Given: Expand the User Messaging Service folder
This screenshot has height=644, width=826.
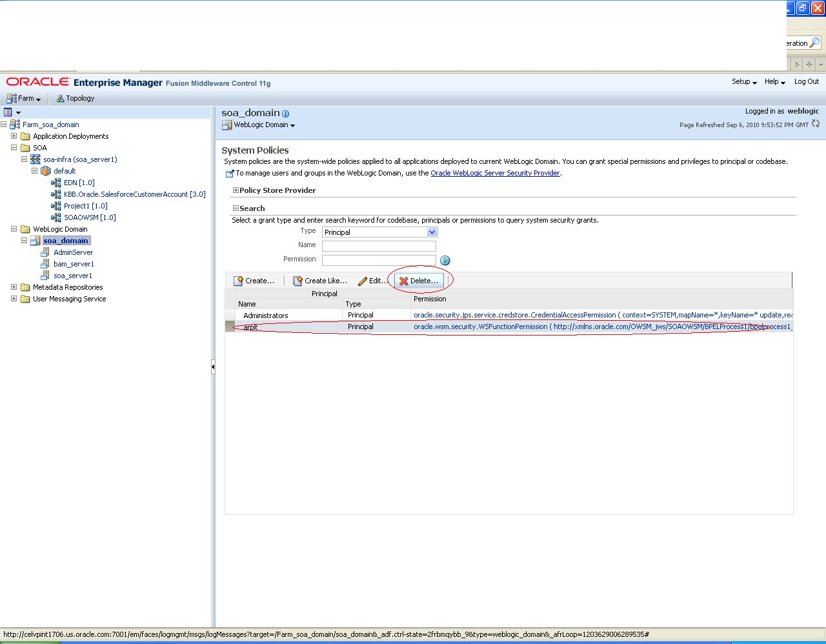Looking at the screenshot, I should click(14, 299).
